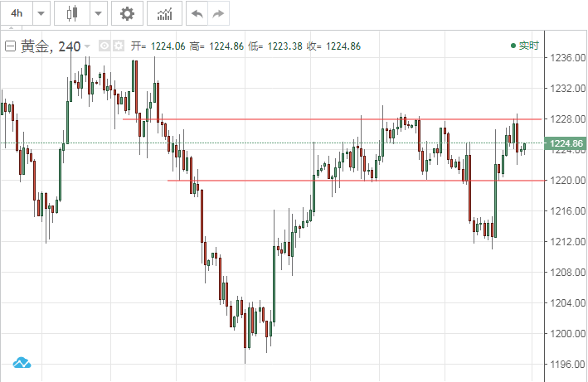The height and width of the screenshot is (382, 588).
Task: Click the 1204.00 price axis label
Action: point(567,303)
